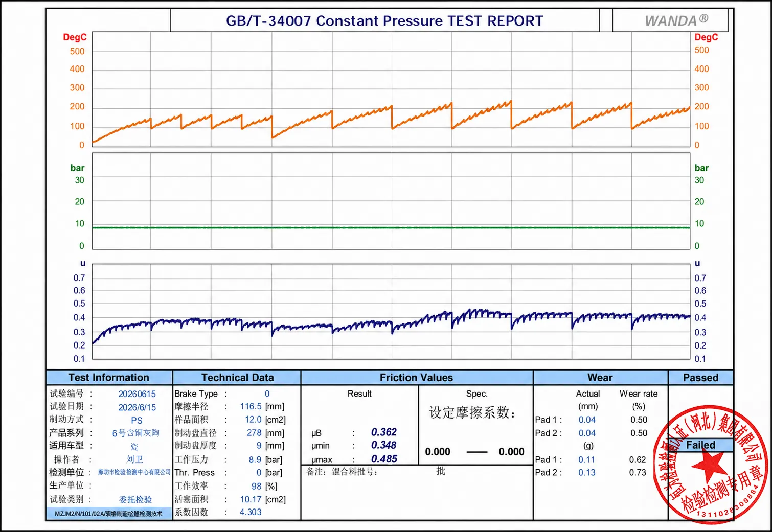The image size is (772, 532).
Task: Click the 'Thr. Press' label
Action: pos(194,473)
